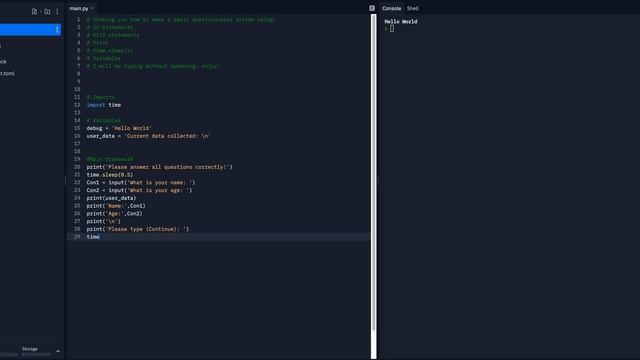The image size is (640, 360).
Task: Click the debug = 'Hello World' line
Action: [x=119, y=128]
